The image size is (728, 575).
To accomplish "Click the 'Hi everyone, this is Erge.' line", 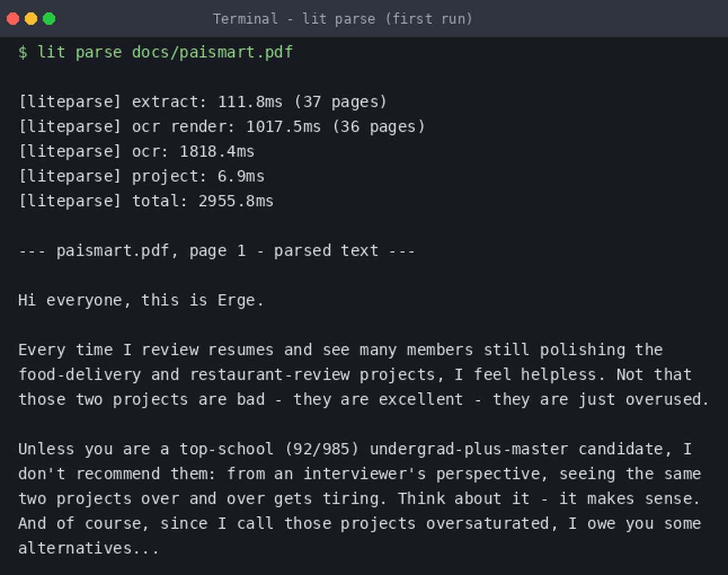I will tap(141, 300).
